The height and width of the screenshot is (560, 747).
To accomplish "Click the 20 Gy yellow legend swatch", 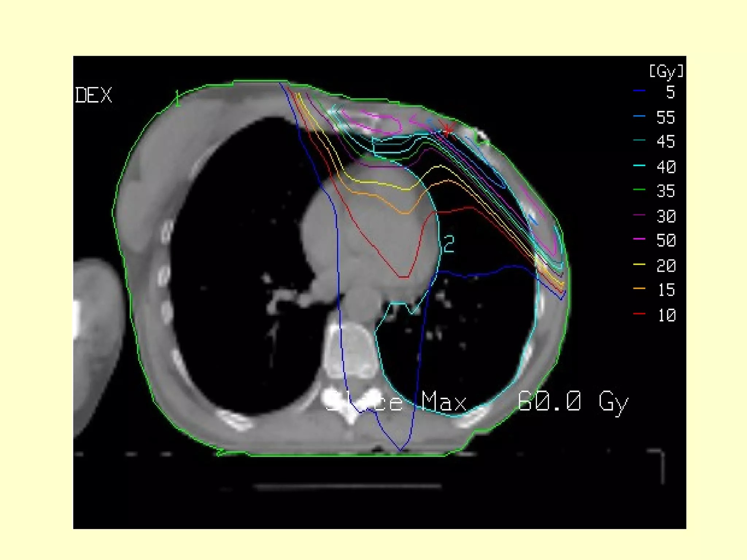I will pyautogui.click(x=639, y=265).
